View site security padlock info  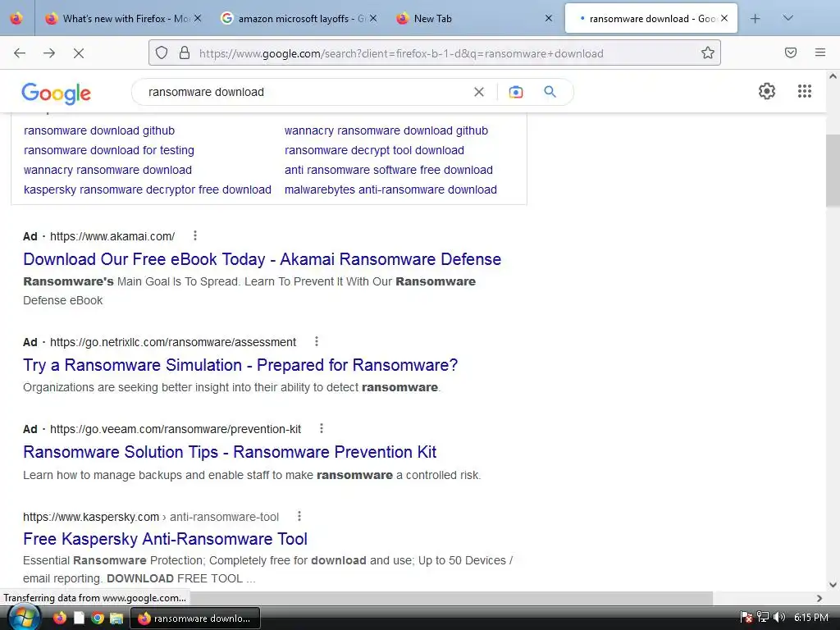click(x=185, y=53)
